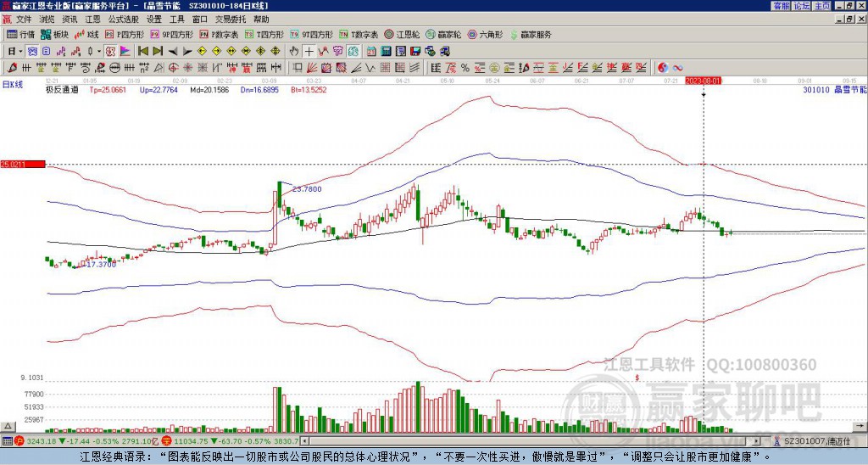Open the 客服 link
868x465 pixels.
(781, 6)
